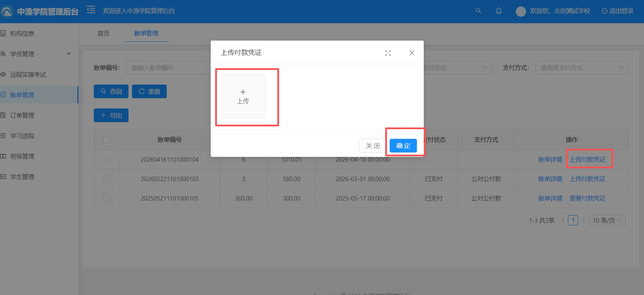This screenshot has height=295, width=644.
Task: Click the 账单编号 column header
Action: (169, 140)
